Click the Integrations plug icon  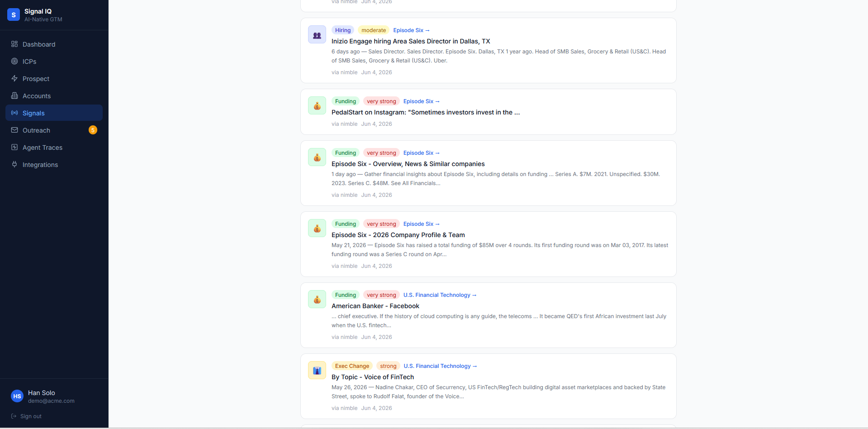click(x=14, y=164)
